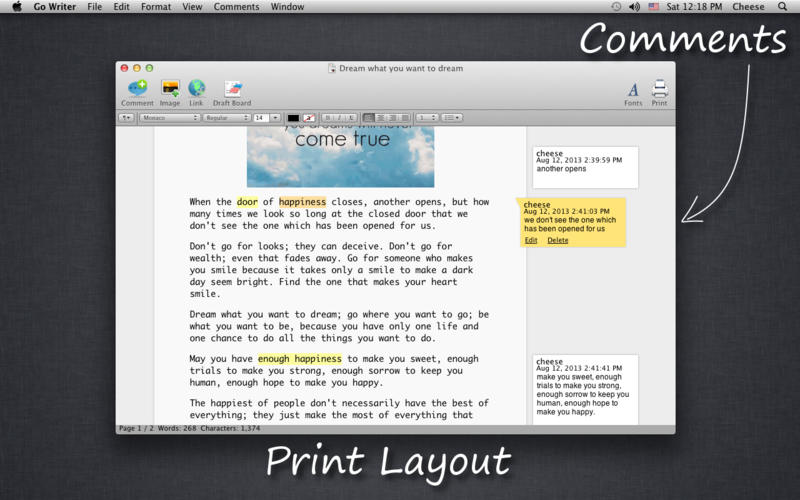Viewport: 800px width, 500px height.
Task: Click Edit on the yellow comment
Action: tap(531, 240)
